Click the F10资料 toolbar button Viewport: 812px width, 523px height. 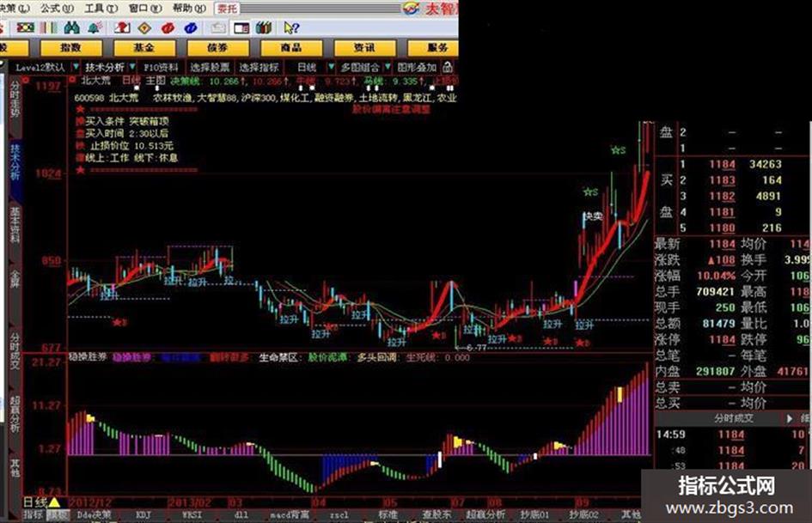coord(161,67)
